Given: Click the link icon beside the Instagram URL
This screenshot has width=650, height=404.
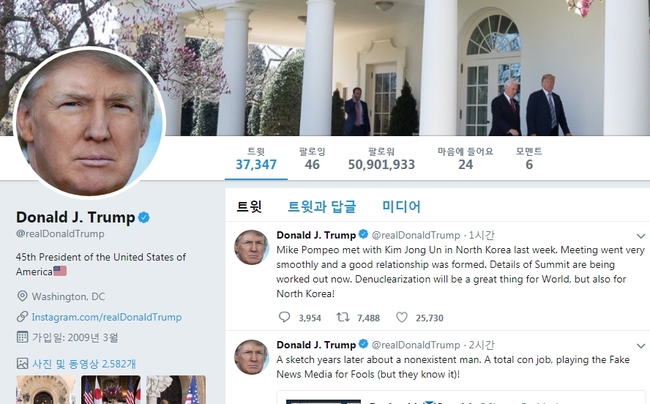Looking at the screenshot, I should (22, 317).
